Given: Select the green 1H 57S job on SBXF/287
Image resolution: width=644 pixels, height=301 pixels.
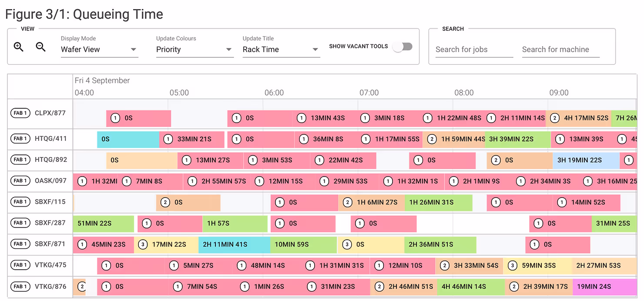Looking at the screenshot, I should [x=235, y=224].
